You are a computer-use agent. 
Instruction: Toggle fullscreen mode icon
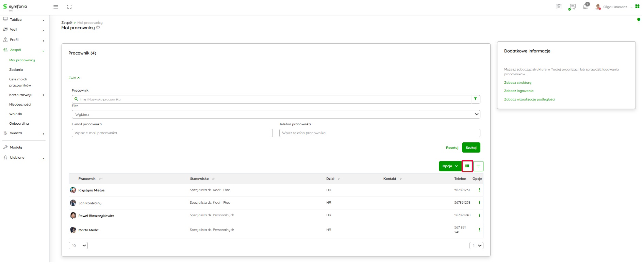[69, 7]
